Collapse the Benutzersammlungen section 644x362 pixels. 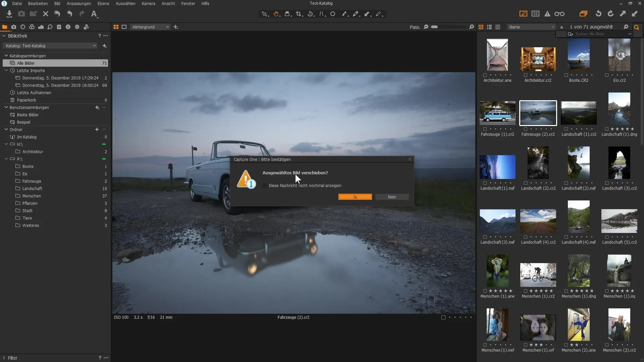pos(6,107)
